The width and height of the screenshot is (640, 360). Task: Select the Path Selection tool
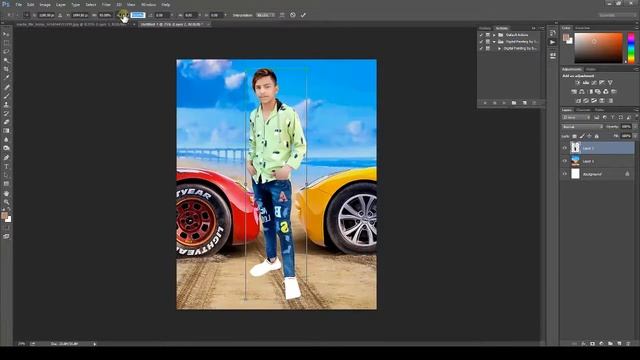point(6,175)
